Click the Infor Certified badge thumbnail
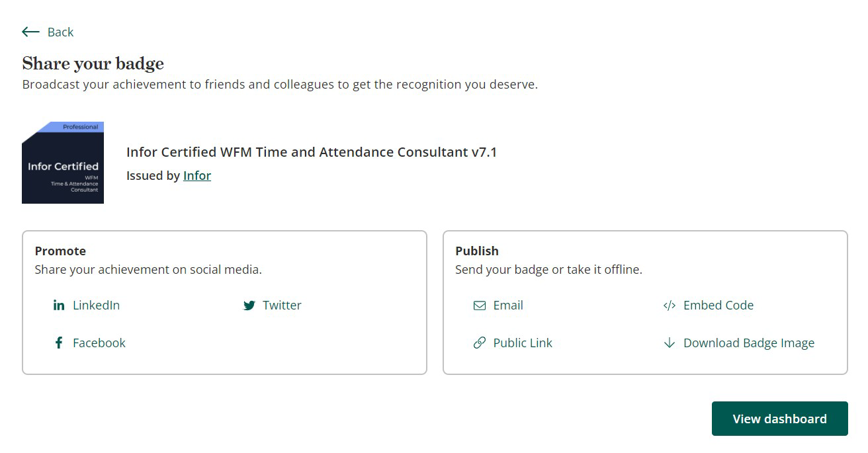The image size is (868, 453). (x=63, y=163)
